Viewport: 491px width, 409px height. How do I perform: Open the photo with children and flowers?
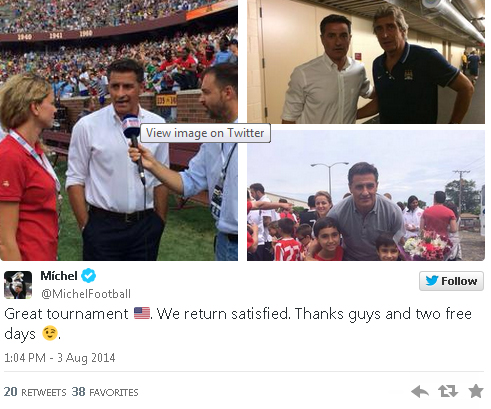pos(366,195)
